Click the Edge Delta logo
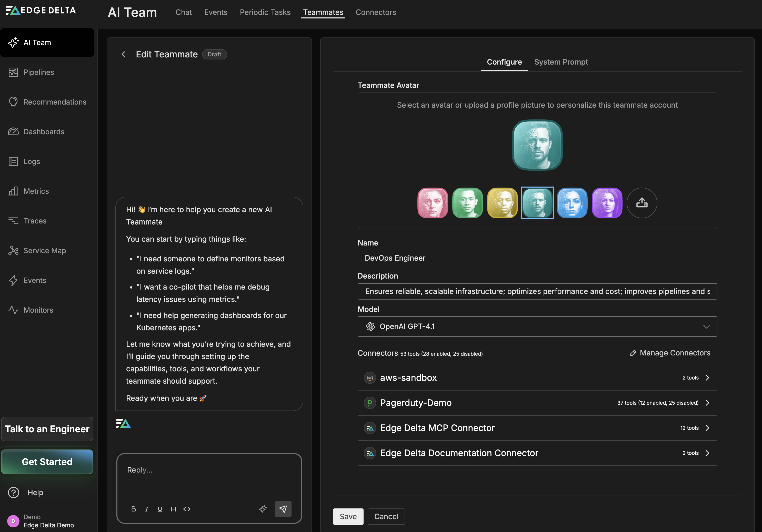This screenshot has width=762, height=532. pos(41,10)
